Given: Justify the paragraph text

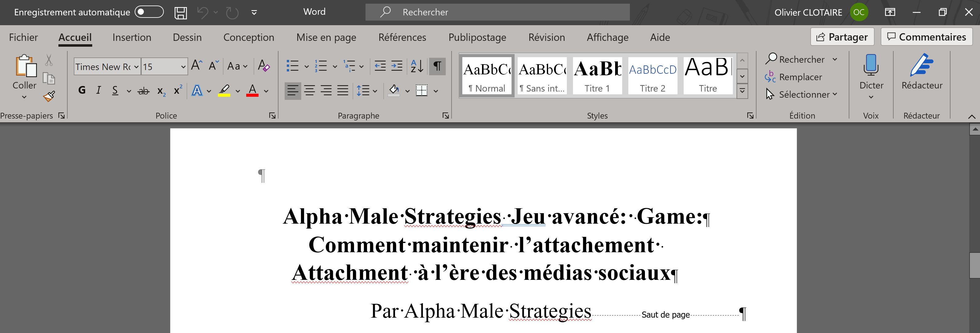Looking at the screenshot, I should pyautogui.click(x=343, y=91).
